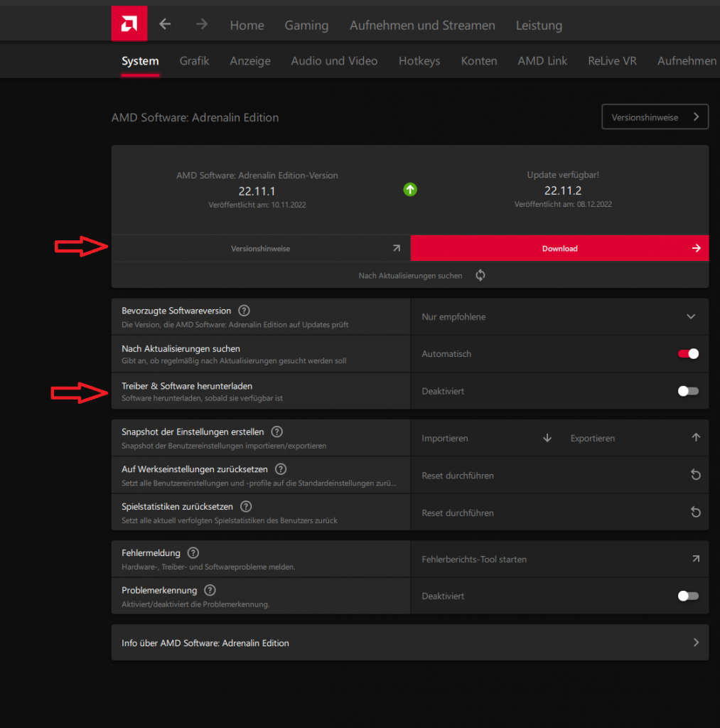Click the Update verfügbar! text

pos(563,175)
